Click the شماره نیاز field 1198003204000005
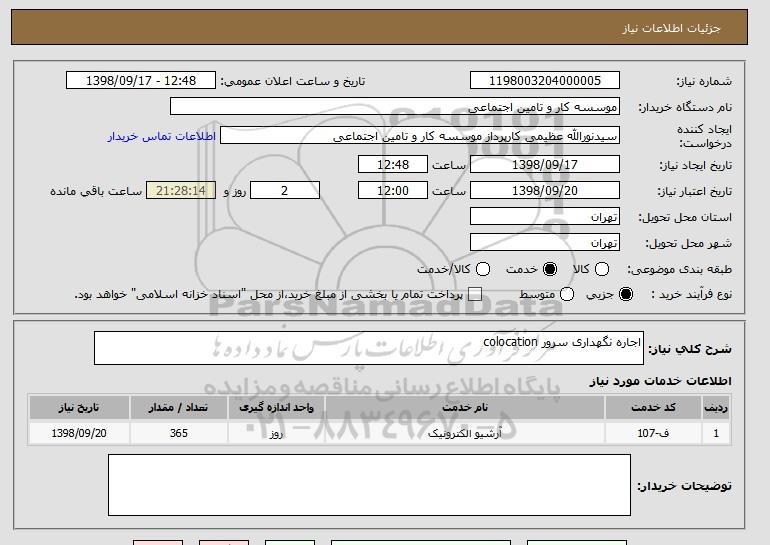 click(x=545, y=81)
